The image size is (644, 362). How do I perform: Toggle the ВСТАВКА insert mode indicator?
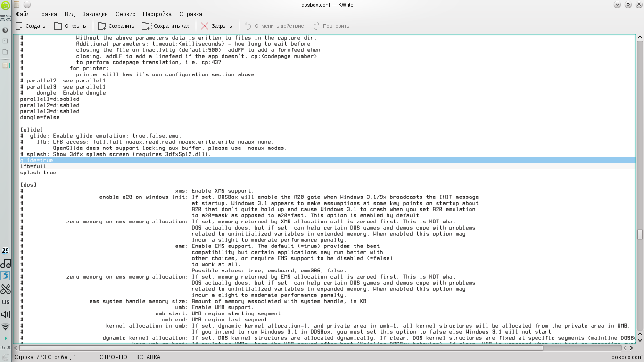148,357
